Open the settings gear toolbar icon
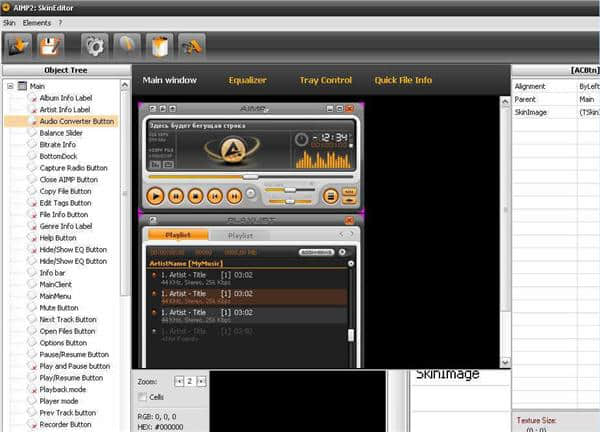600x432 pixels. pos(94,45)
